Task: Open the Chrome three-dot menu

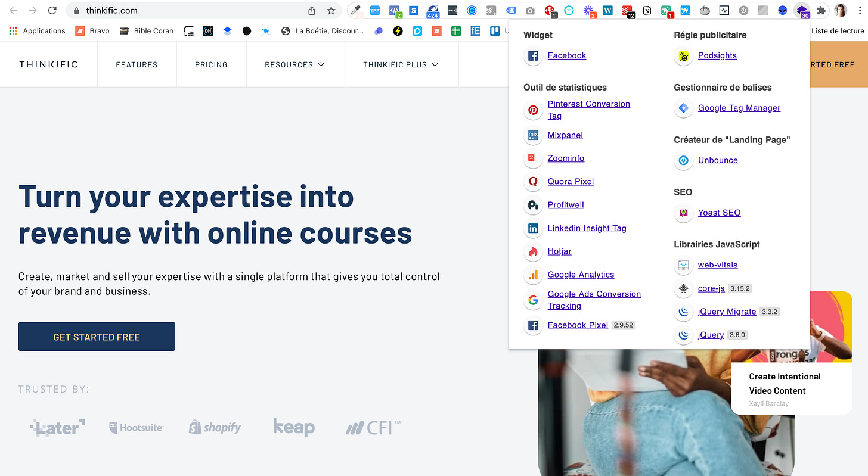Action: (x=860, y=10)
